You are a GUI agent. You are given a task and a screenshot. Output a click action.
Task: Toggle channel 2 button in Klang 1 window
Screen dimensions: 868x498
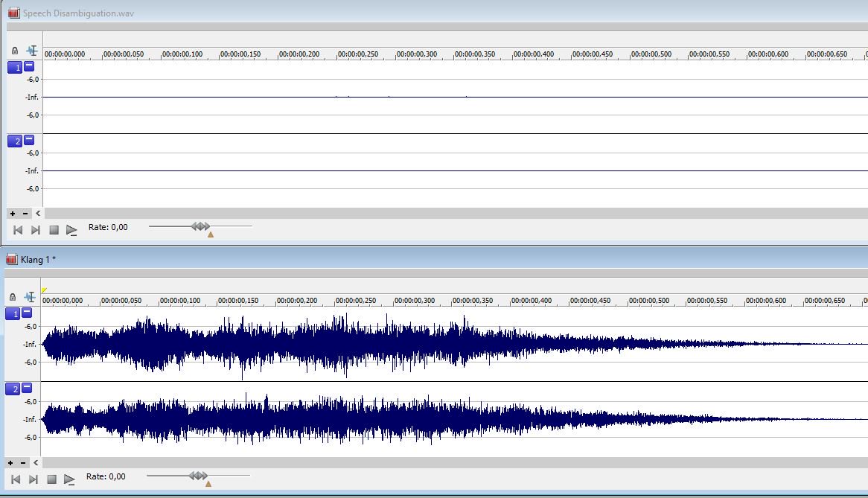(12, 389)
